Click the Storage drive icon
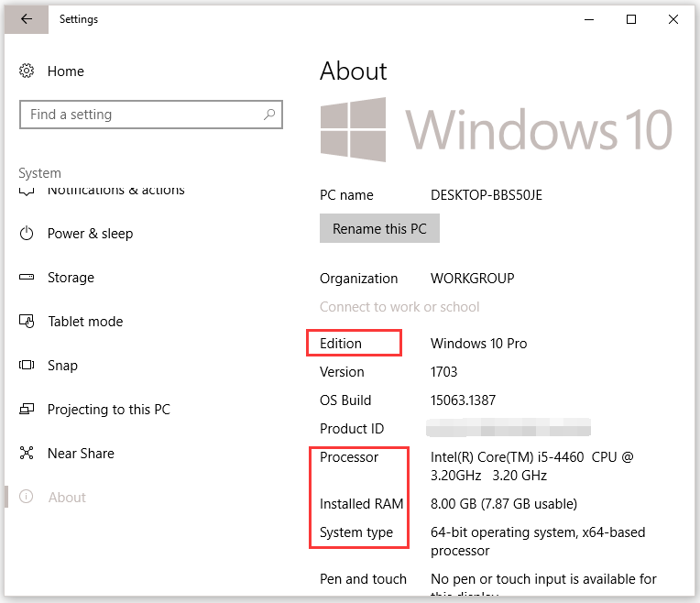This screenshot has height=603, width=700. pyautogui.click(x=27, y=277)
